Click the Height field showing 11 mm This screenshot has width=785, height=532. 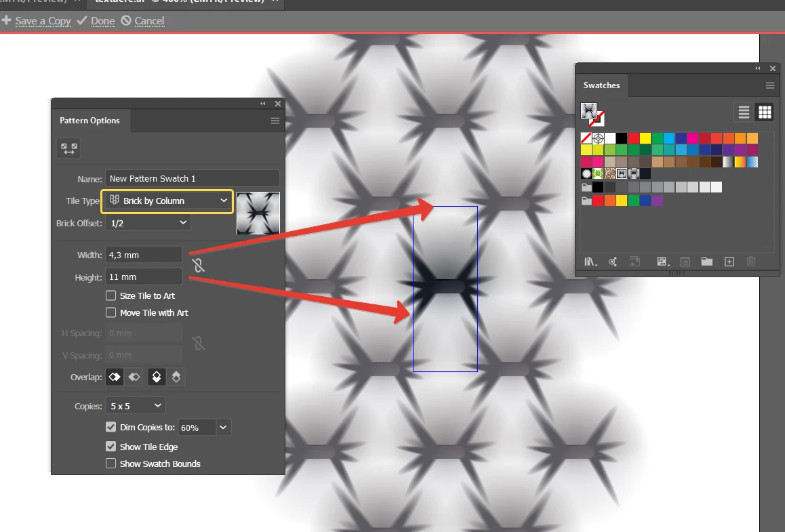tap(144, 277)
